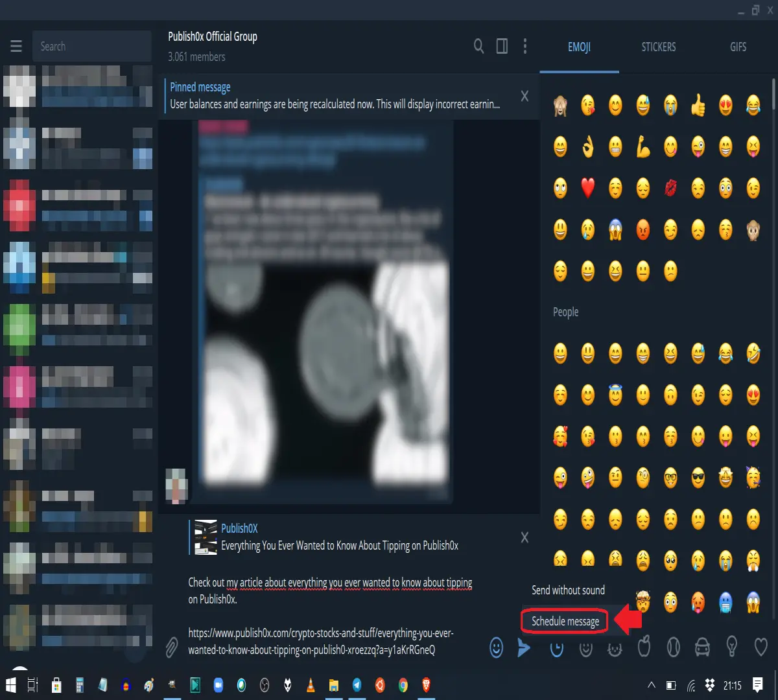Switch to the GIFS tab

pyautogui.click(x=738, y=47)
